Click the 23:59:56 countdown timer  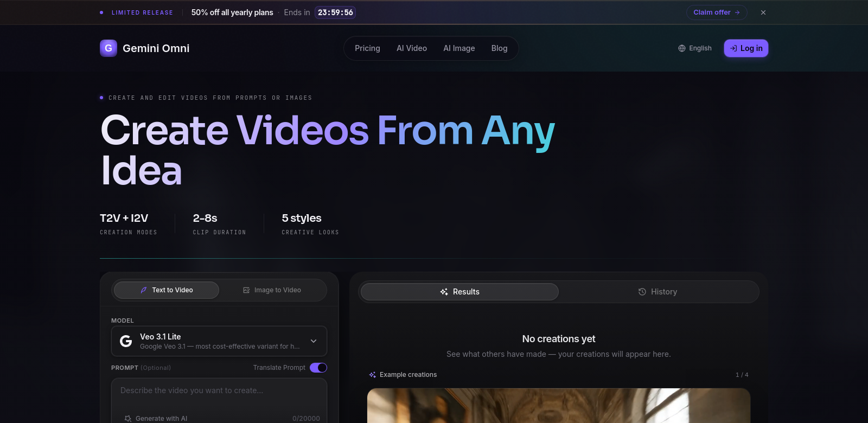click(335, 12)
